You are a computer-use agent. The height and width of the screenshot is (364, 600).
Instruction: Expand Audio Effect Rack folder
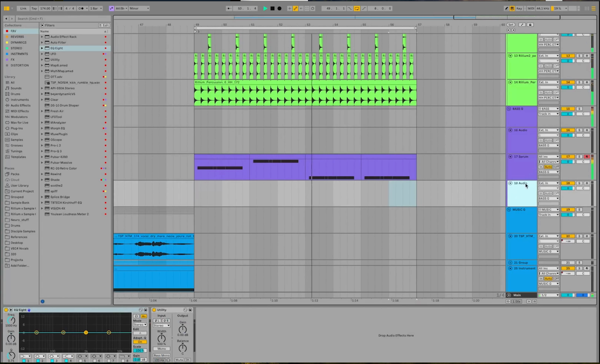[42, 37]
